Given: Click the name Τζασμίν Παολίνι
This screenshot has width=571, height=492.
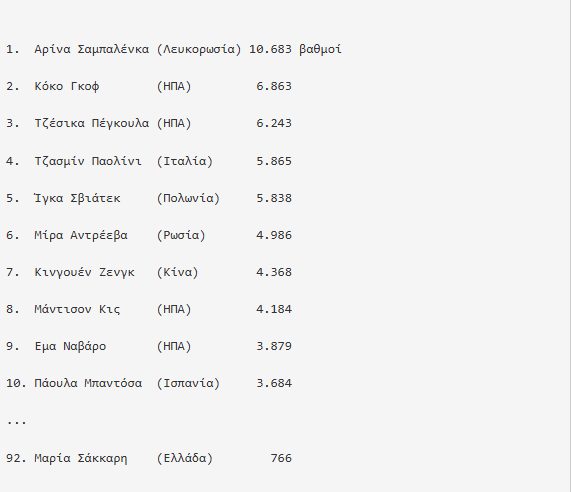Looking at the screenshot, I should (88, 161).
